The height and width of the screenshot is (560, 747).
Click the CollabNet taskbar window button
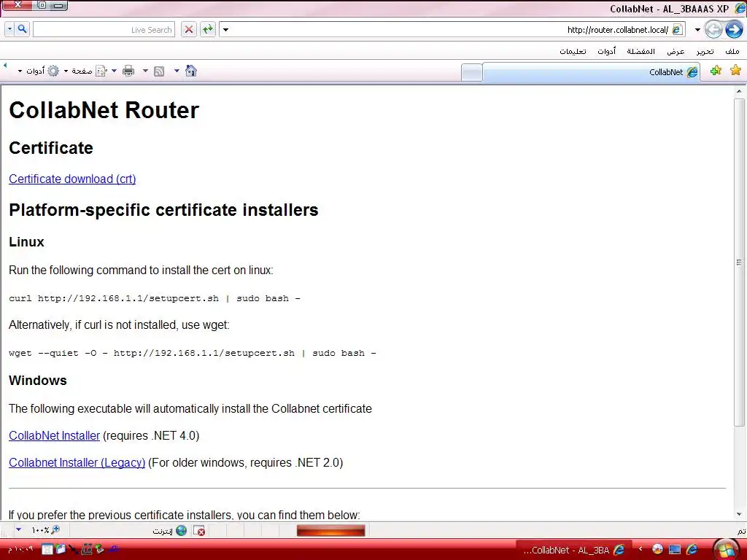pyautogui.click(x=574, y=550)
